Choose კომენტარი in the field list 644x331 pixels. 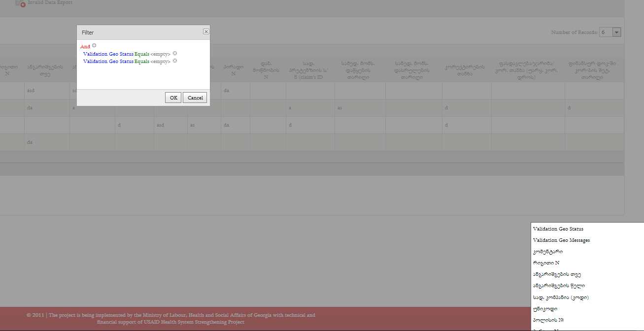[547, 252]
